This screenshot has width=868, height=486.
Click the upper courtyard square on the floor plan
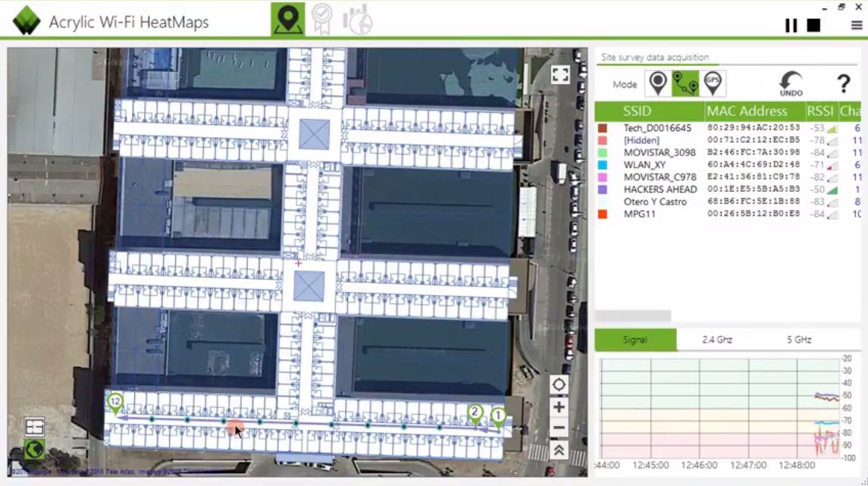pyautogui.click(x=314, y=134)
